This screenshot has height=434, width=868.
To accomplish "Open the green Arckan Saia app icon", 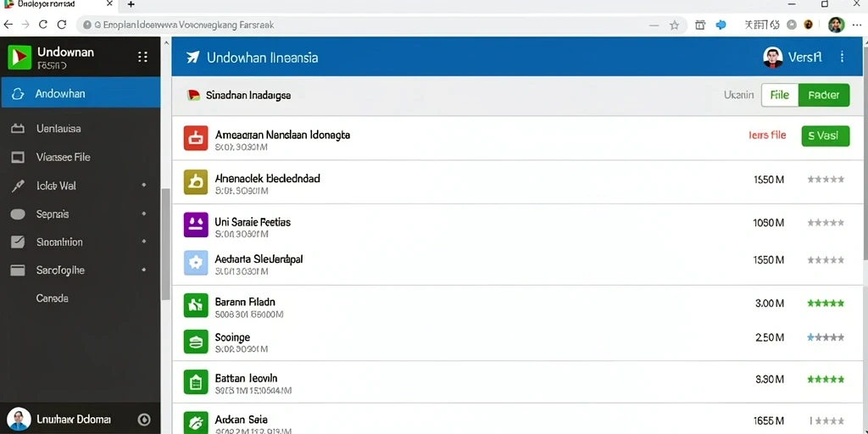I will point(196,422).
